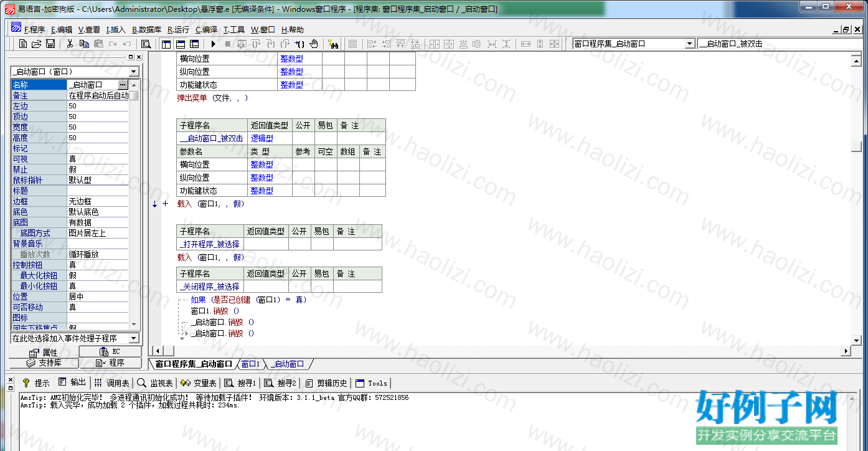This screenshot has height=451, width=868.
Task: Save the program with floppy disk icon
Action: coord(50,44)
